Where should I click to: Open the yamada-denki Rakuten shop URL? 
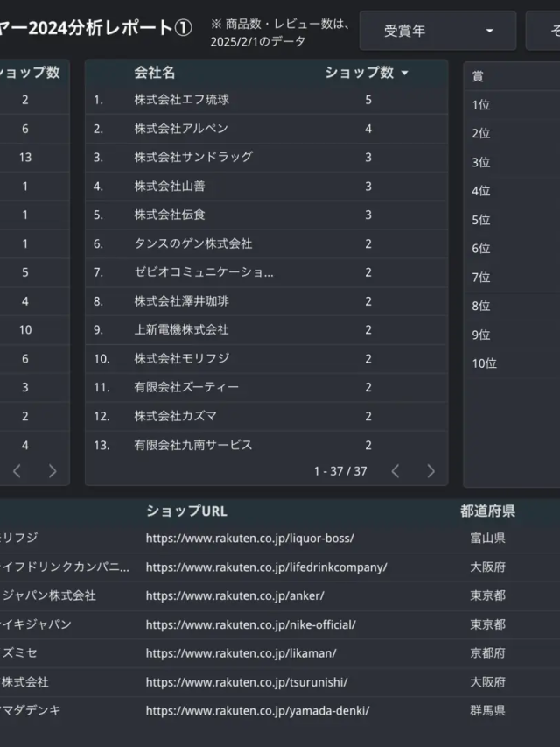point(257,711)
